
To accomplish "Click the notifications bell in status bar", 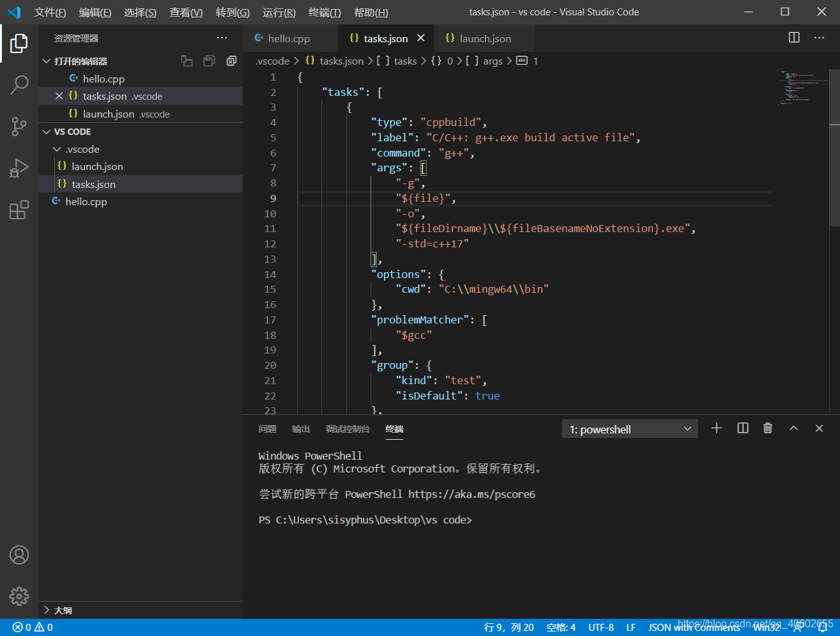I will point(822,627).
